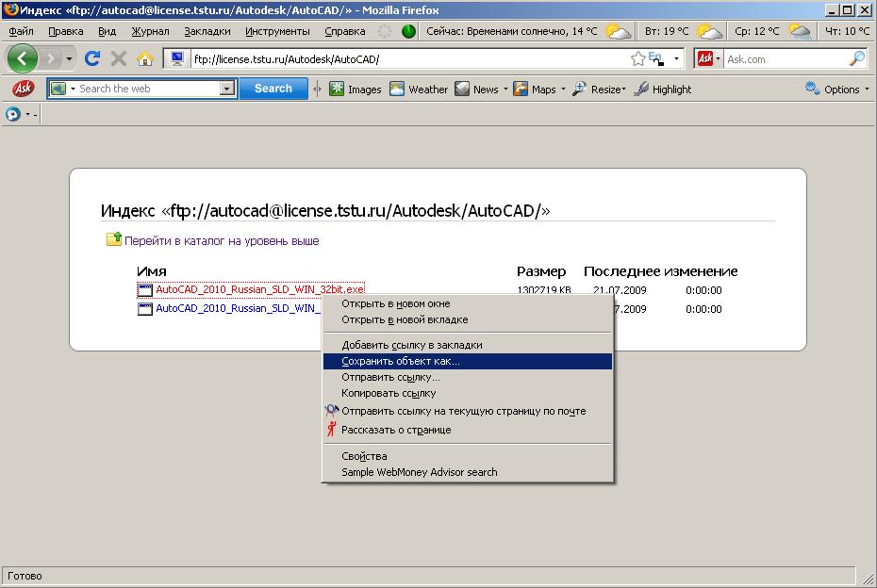Click the AutoCAD_2010_Russian_SLD_WIN_32bit.exe link
Image resolution: width=877 pixels, height=588 pixels.
pyautogui.click(x=260, y=289)
